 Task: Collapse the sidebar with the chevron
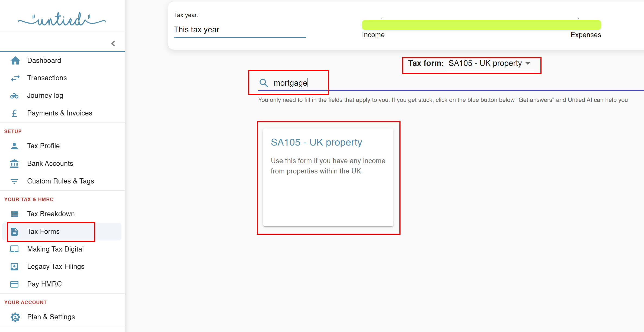[x=113, y=43]
